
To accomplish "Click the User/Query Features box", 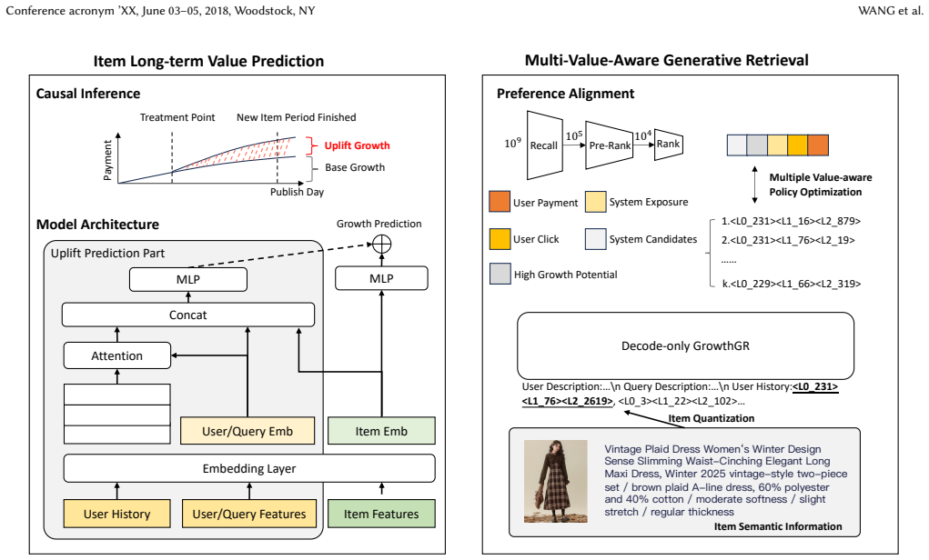I will tap(249, 514).
